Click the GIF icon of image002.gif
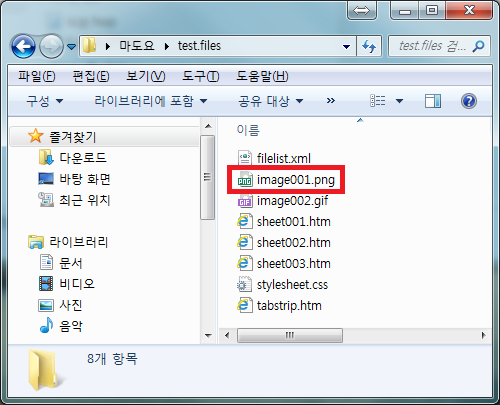Screen dimensions: 500x405 click(x=245, y=201)
